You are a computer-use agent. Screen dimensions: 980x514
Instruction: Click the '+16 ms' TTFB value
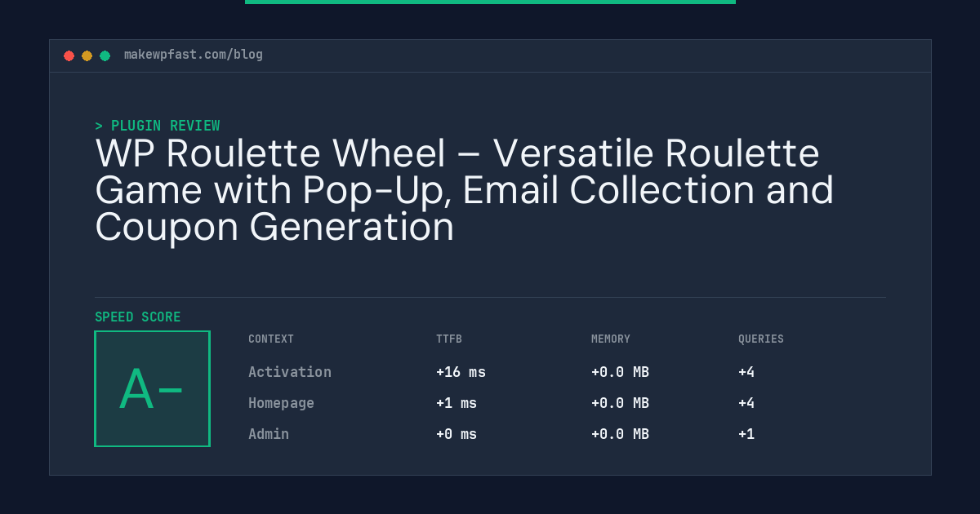pos(461,372)
